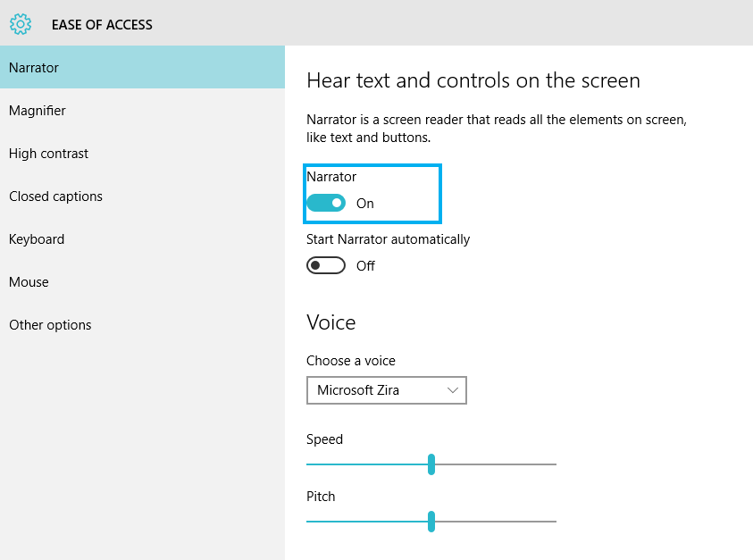Screen dimensions: 753x560
Task: Click the settings gear icon in header
Action: pos(21,24)
